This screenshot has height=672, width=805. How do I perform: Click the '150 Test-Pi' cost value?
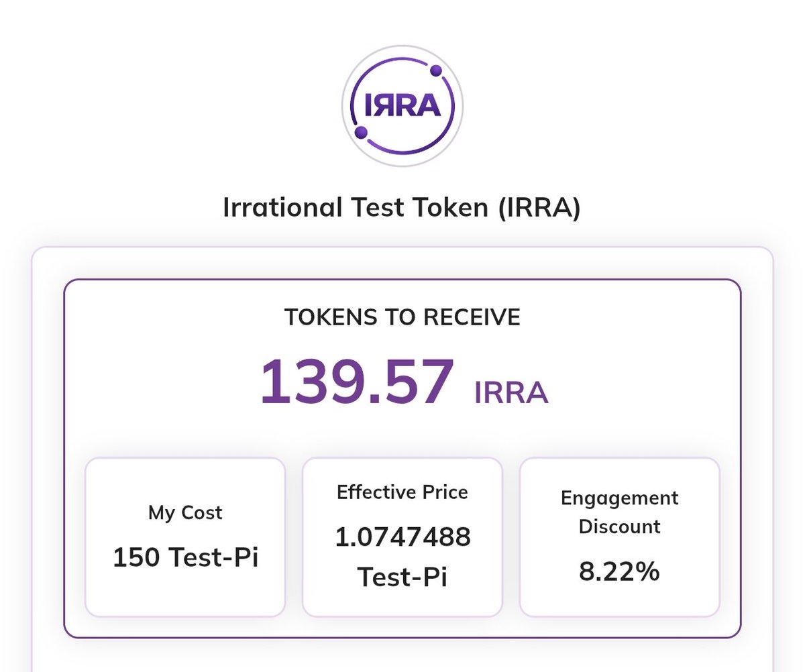point(185,557)
